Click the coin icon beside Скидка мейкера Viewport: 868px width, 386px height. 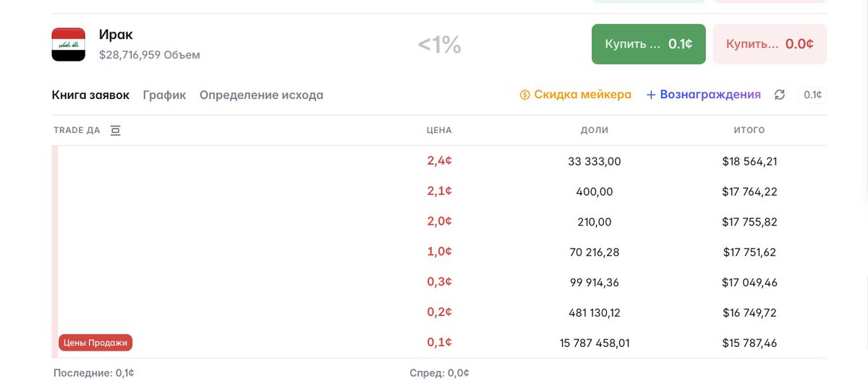(525, 95)
